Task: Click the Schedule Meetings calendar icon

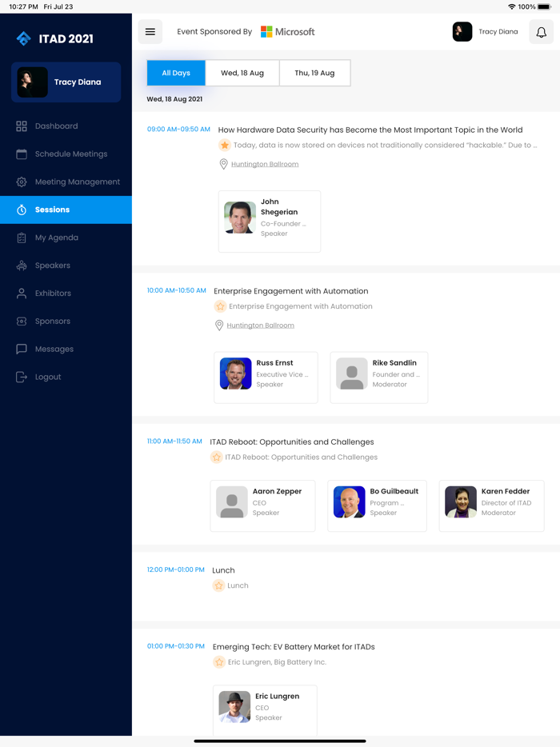Action: pyautogui.click(x=22, y=154)
